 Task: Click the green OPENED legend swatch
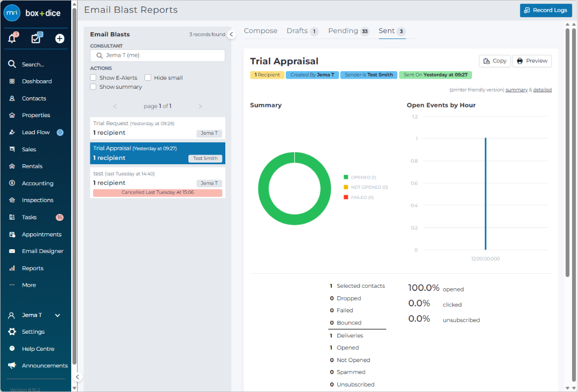[x=346, y=177]
